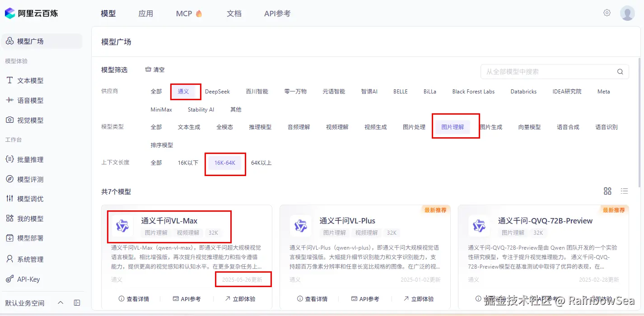Switch to grid view layout

[607, 191]
